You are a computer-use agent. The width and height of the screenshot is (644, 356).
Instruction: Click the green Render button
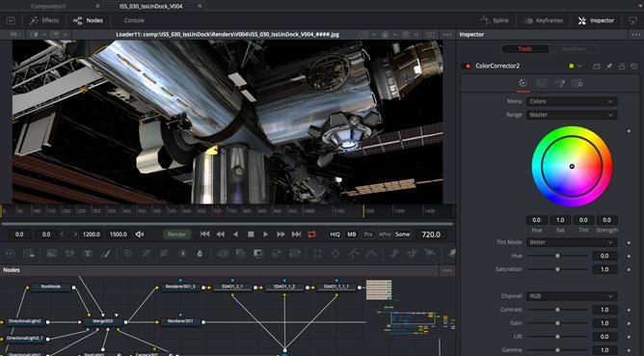(177, 234)
